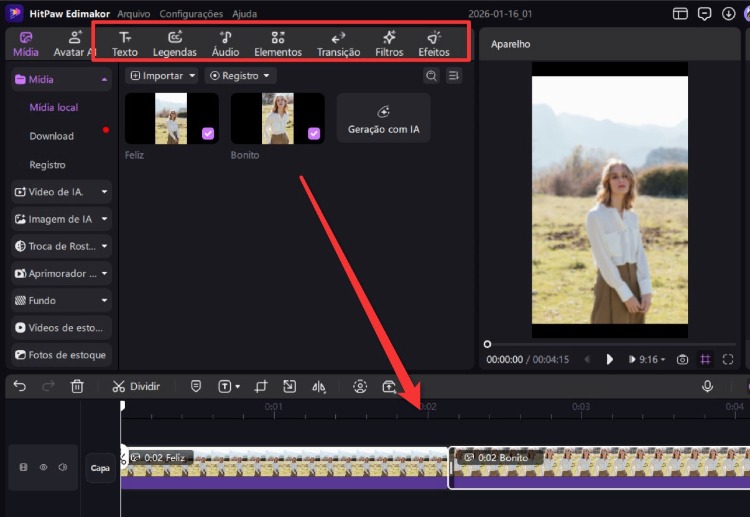Open Fotos de estoque
Screen dimensions: 750x517
click(61, 355)
